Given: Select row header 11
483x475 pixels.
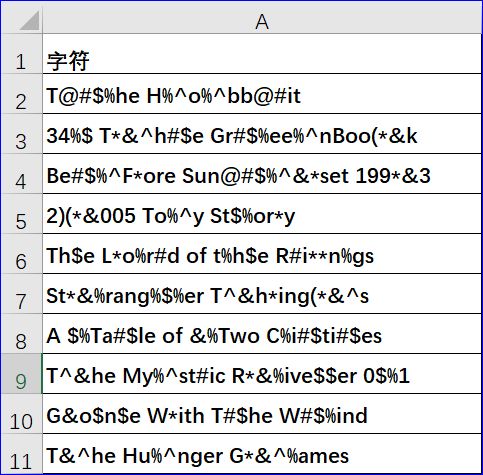Looking at the screenshot, I should pyautogui.click(x=22, y=453).
